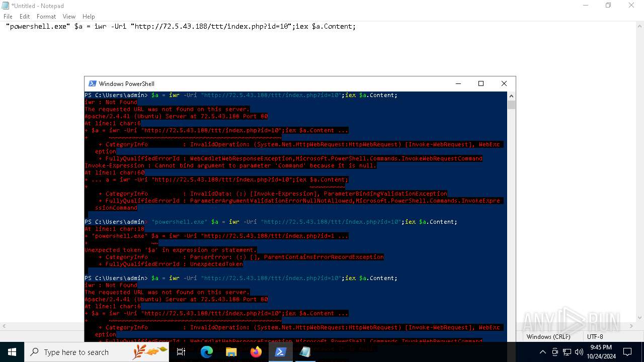This screenshot has width=644, height=362.
Task: Switch to Notepad via taskbar icon
Action: coord(305,352)
